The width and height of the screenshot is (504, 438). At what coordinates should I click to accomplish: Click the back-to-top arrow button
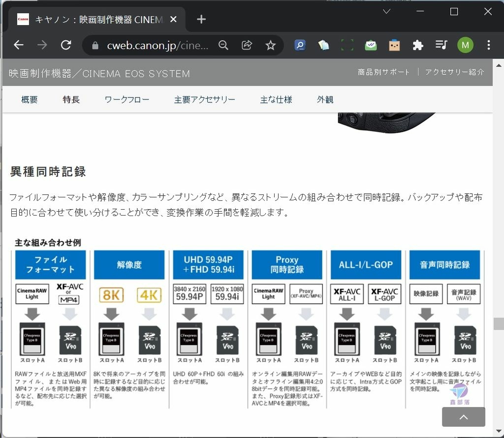coord(464,417)
